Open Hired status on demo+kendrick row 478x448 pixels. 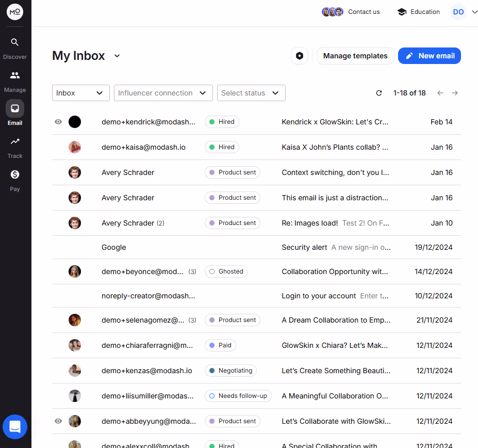[x=222, y=122]
